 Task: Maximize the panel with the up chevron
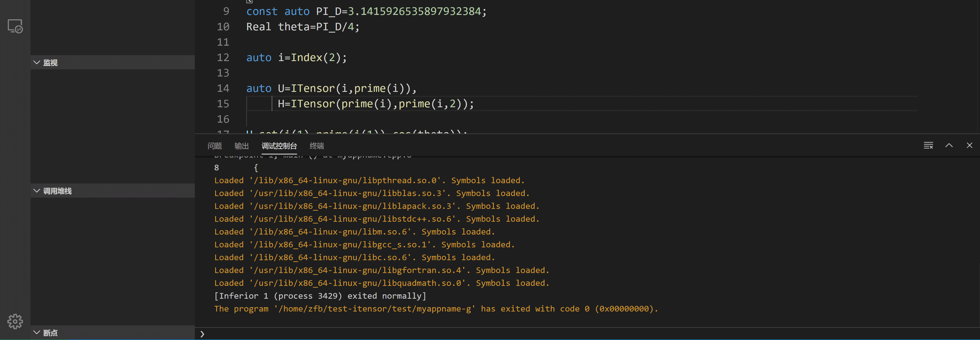[949, 145]
